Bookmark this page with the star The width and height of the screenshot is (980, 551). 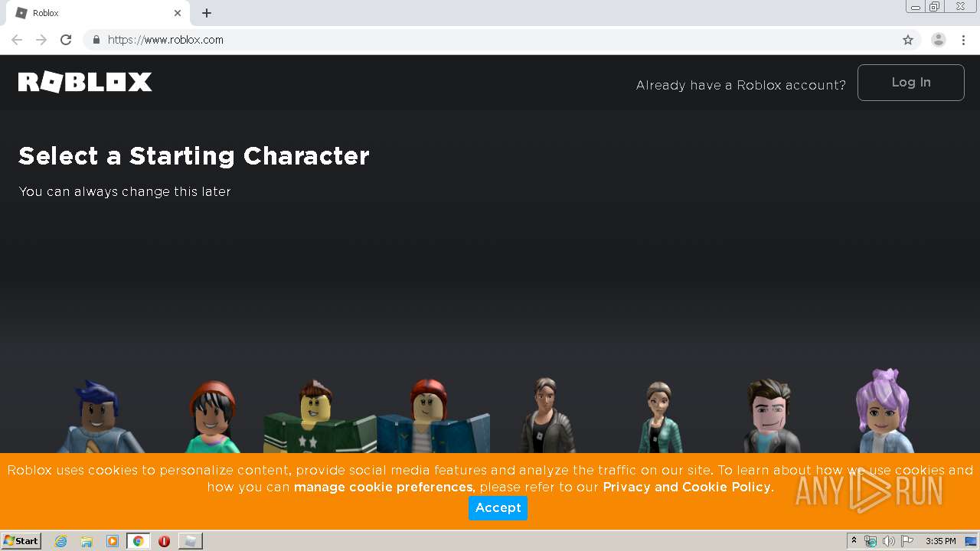(x=908, y=40)
